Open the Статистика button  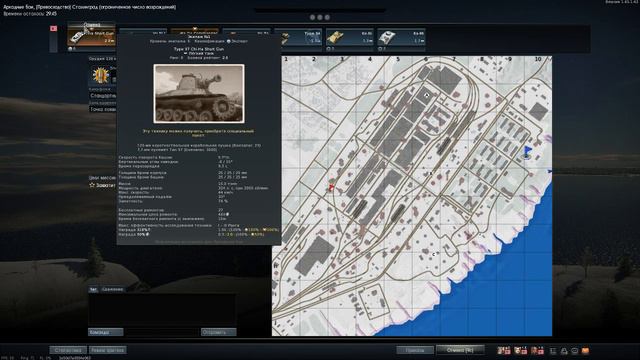68,350
